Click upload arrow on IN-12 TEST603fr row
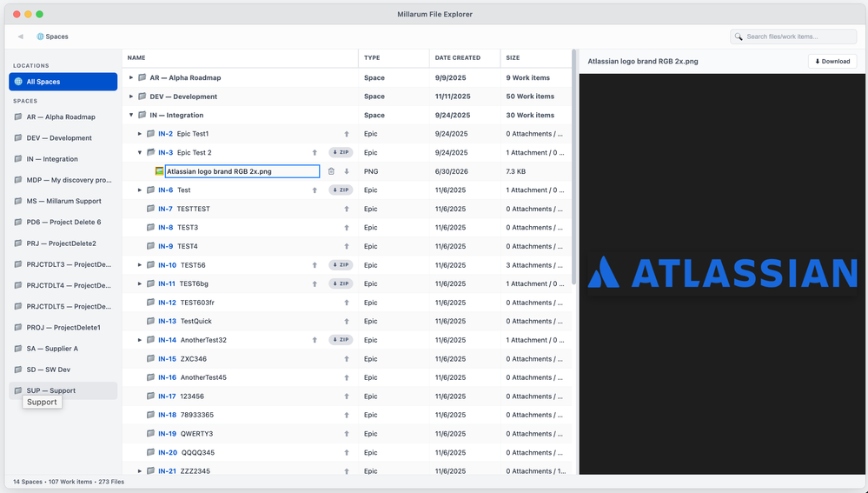Screen dimensions: 868x493 point(347,303)
